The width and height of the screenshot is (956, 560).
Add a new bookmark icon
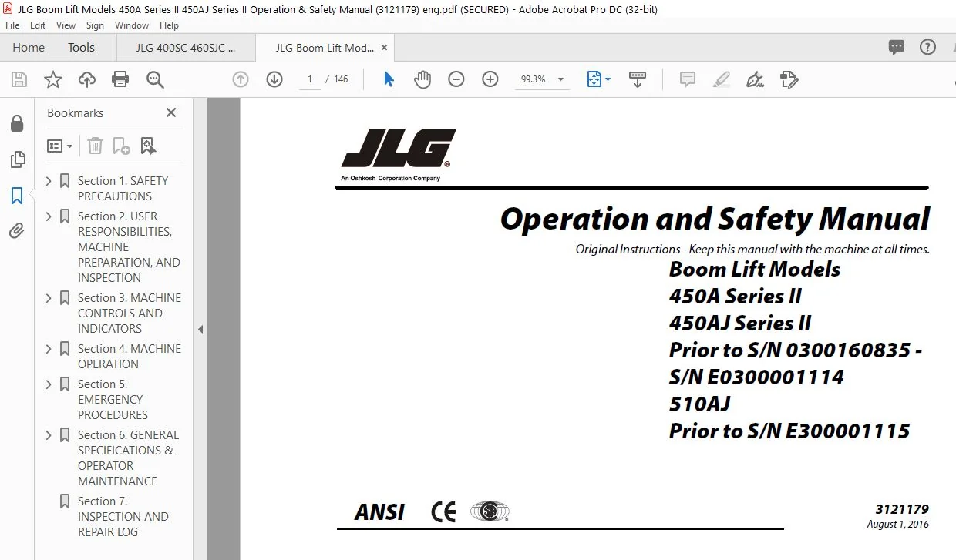pyautogui.click(x=121, y=146)
